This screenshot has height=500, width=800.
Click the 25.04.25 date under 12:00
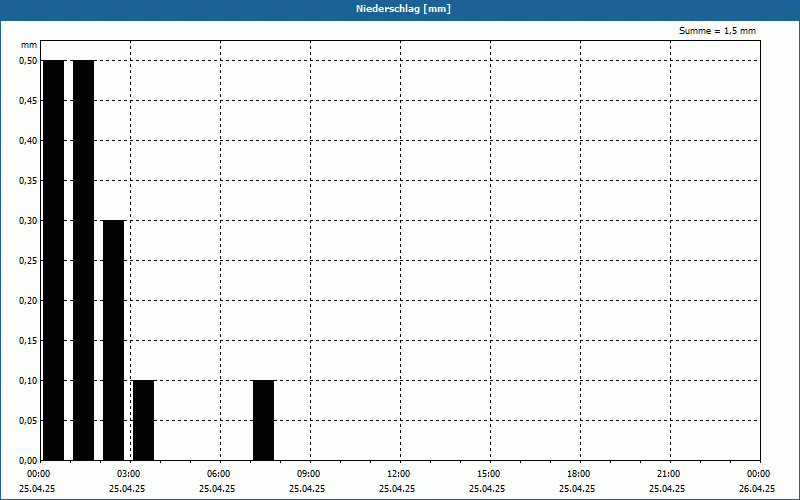coord(397,489)
